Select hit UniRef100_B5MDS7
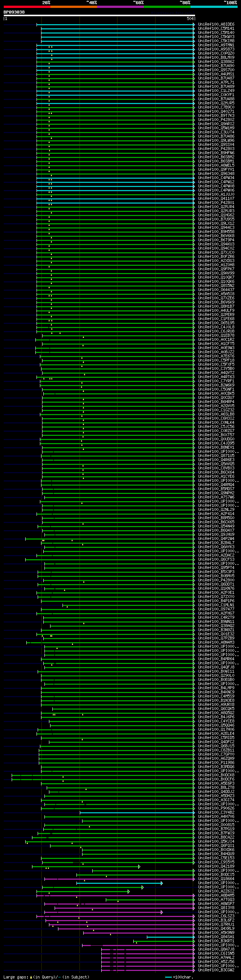241x980 pixels. pos(216,489)
